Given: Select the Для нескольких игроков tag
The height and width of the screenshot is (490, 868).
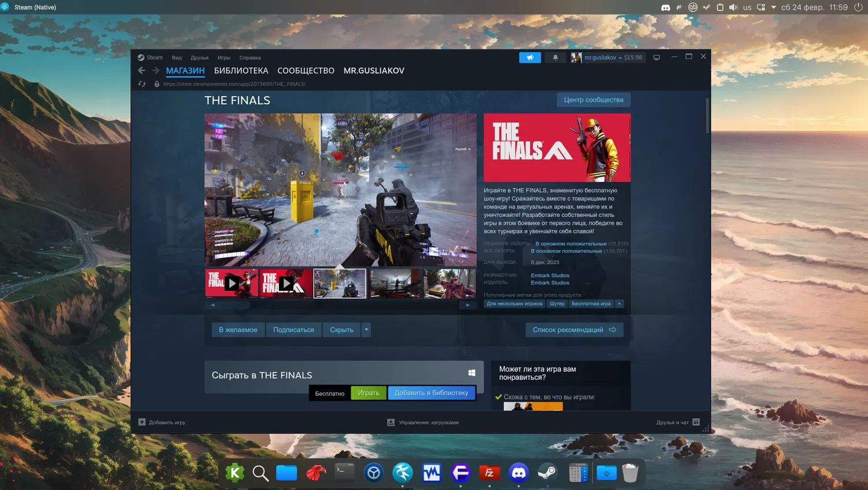Looking at the screenshot, I should tap(514, 303).
